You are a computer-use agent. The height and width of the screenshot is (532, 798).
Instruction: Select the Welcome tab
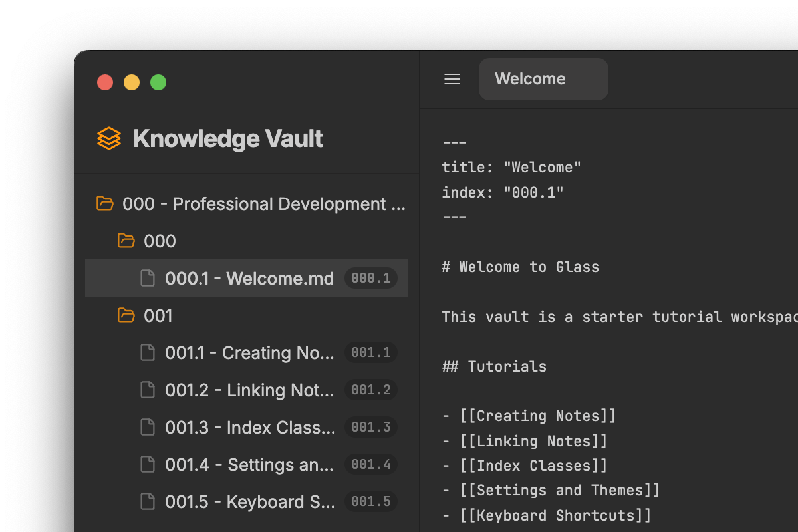tap(543, 79)
